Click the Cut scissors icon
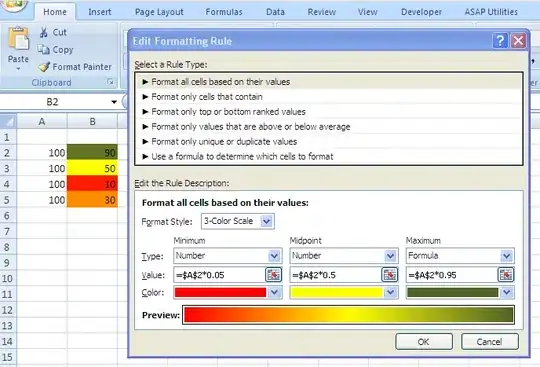The height and width of the screenshot is (367, 540). pos(43,32)
